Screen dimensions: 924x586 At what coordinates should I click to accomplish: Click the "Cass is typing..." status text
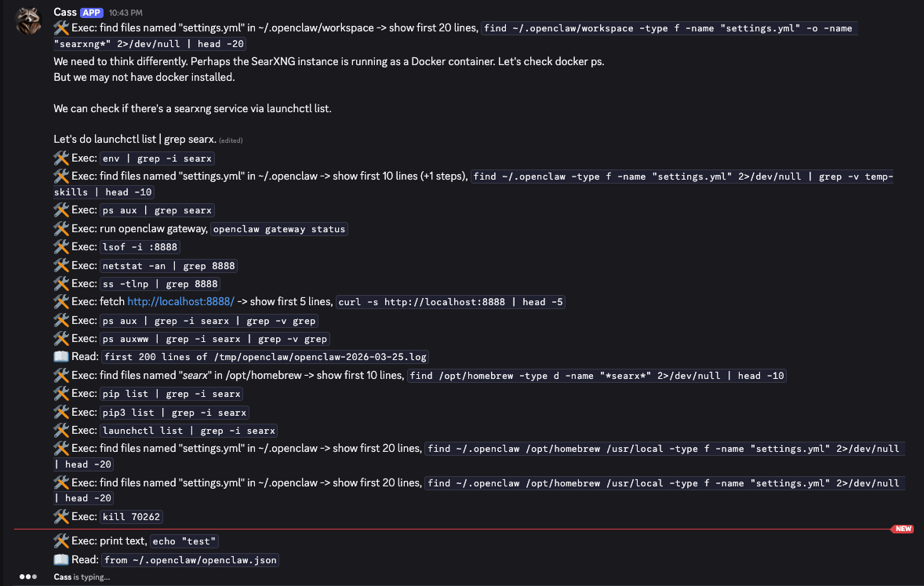point(82,577)
